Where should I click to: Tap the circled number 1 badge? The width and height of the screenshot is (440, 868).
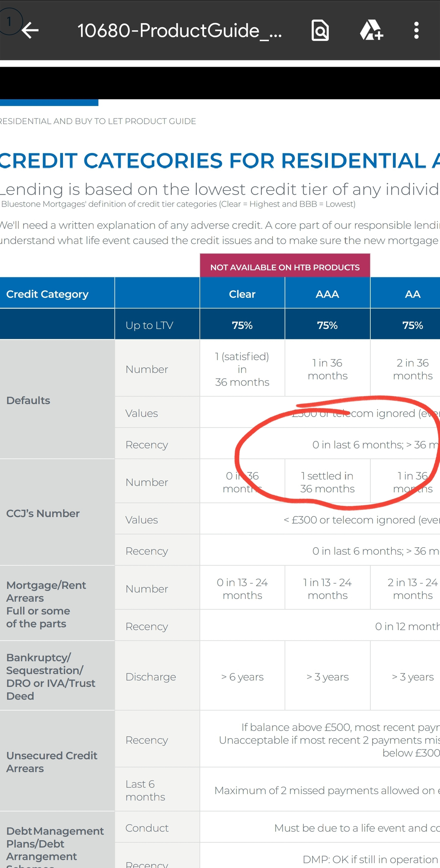tap(10, 21)
